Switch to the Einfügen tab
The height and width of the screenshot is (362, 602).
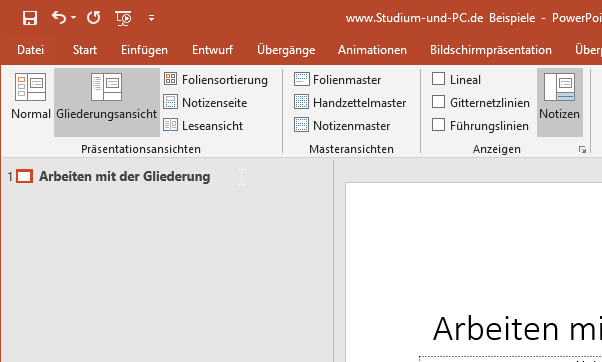pos(144,50)
